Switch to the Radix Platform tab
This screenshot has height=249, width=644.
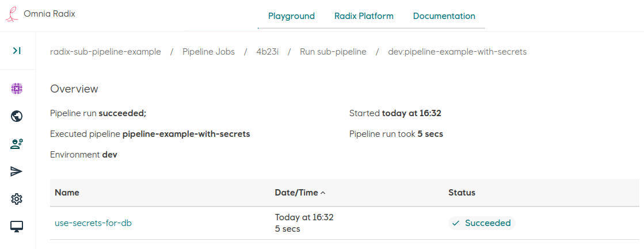click(364, 16)
